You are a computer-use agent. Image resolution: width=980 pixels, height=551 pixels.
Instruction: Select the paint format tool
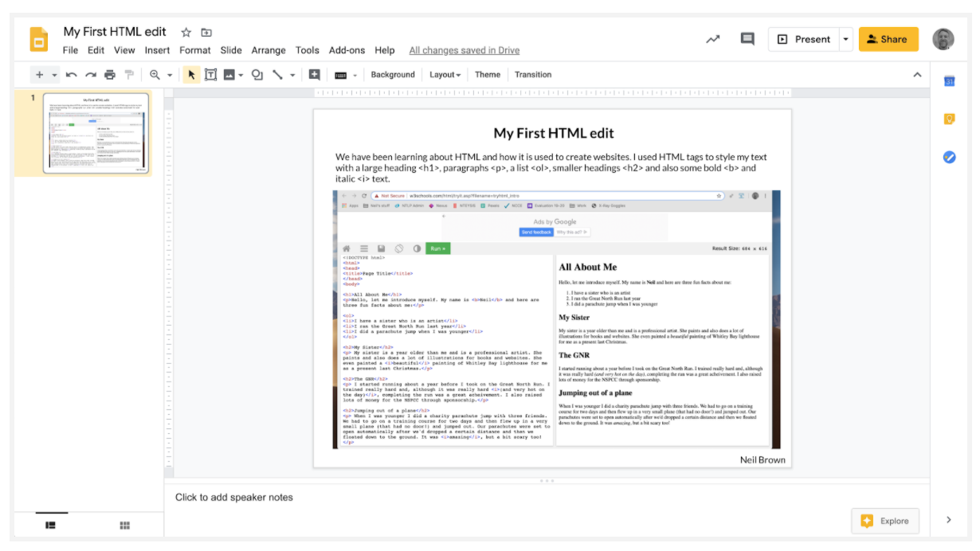point(129,75)
